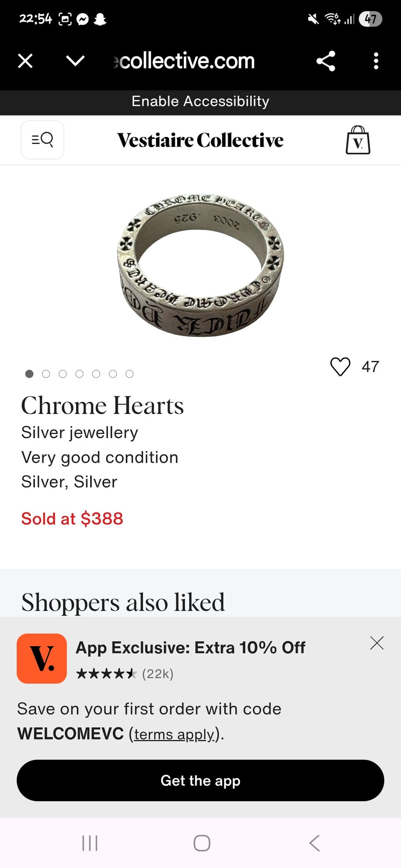Expand the browser tab dropdown chevron
This screenshot has height=868, width=401.
tap(75, 61)
